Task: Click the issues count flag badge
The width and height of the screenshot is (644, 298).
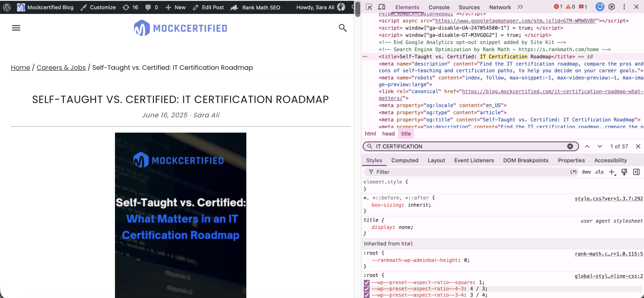Action: pos(583,7)
